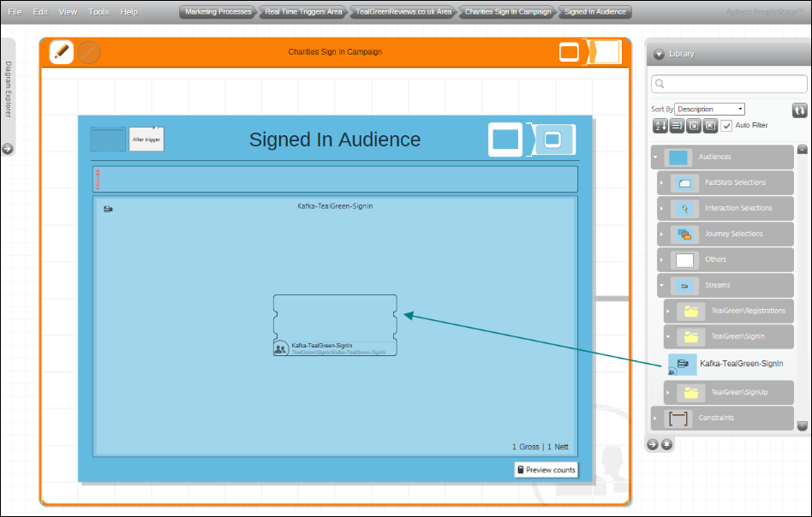Click the collapse all icon in Library

[711, 126]
